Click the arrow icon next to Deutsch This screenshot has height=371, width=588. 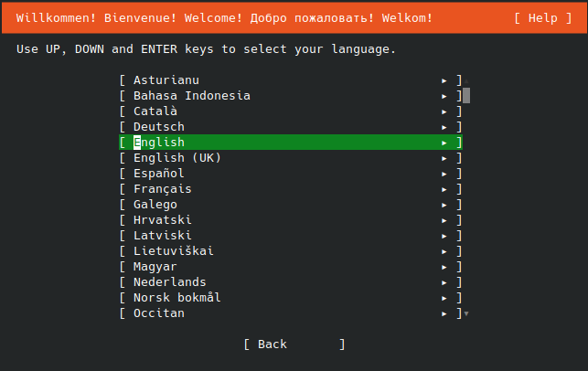[444, 127]
